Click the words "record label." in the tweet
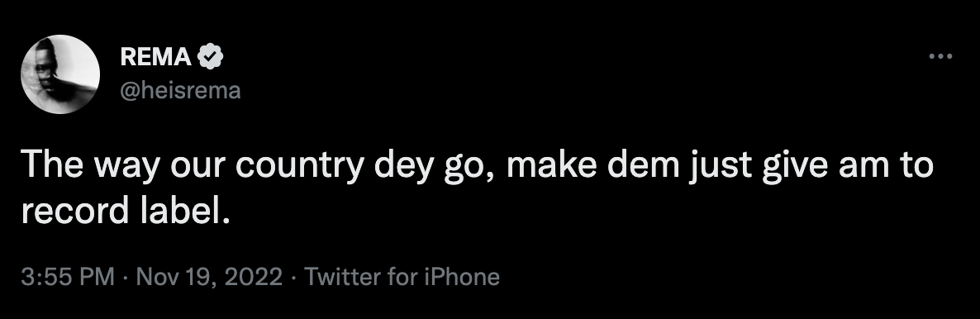Viewport: 980px width, 319px height. [126, 212]
